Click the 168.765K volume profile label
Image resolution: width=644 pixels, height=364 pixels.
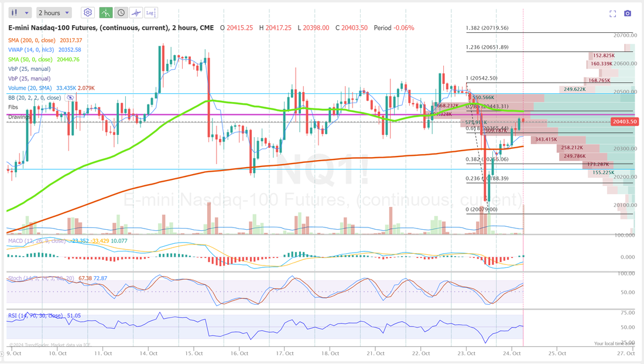click(600, 81)
